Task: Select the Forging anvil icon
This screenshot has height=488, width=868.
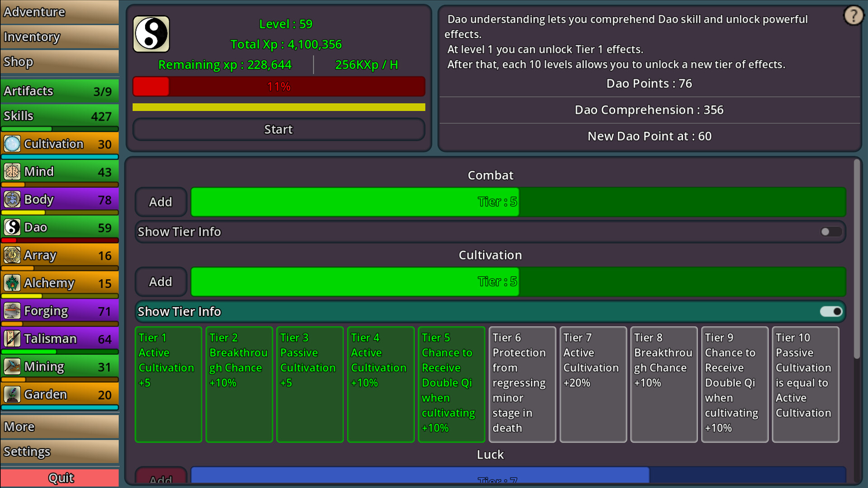Action: (x=11, y=311)
